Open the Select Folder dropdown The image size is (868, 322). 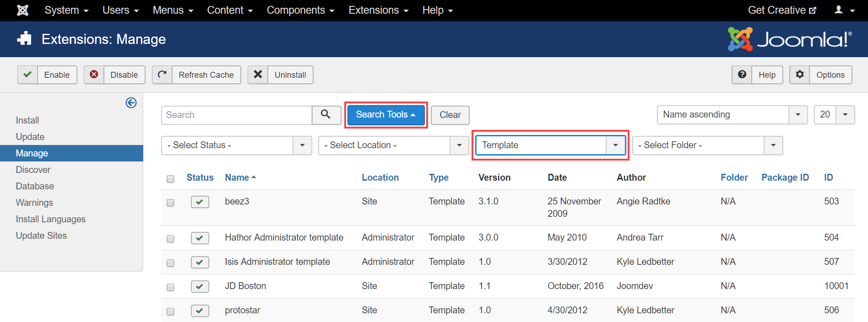coord(708,145)
